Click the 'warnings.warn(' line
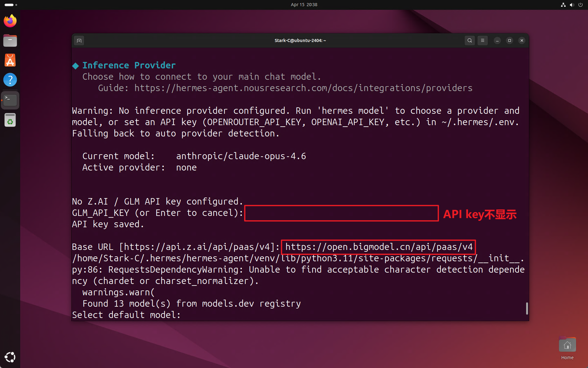588x368 pixels. point(119,292)
